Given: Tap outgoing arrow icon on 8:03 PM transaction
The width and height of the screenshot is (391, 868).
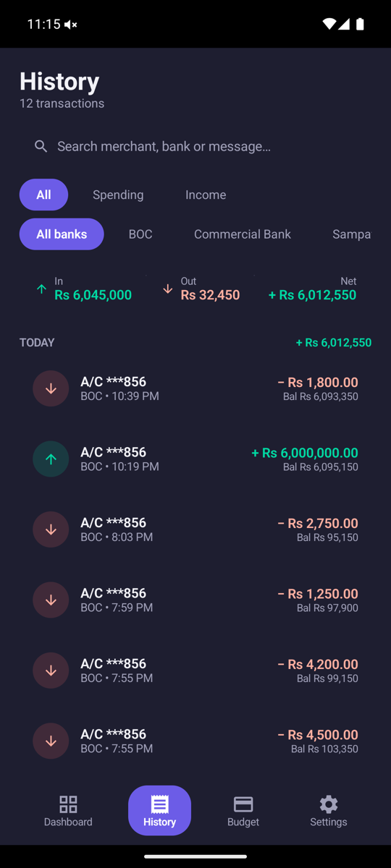Looking at the screenshot, I should 51,529.
